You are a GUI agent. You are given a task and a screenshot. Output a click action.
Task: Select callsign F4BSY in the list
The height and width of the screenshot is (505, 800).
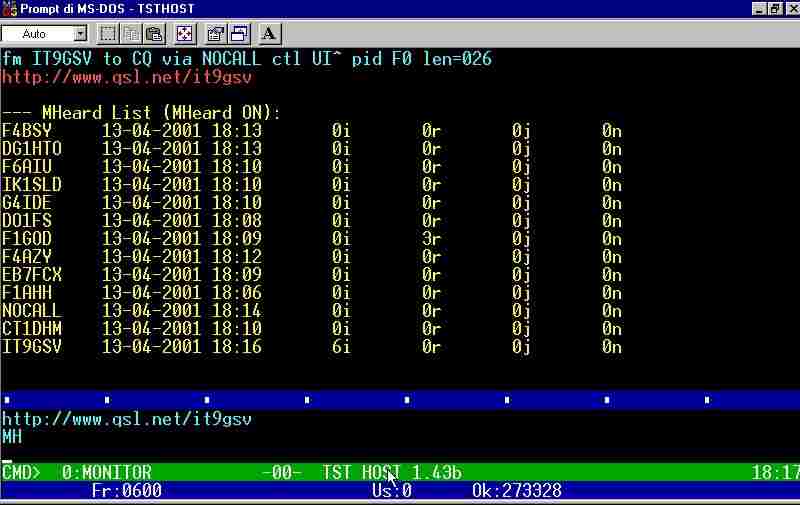(27, 131)
